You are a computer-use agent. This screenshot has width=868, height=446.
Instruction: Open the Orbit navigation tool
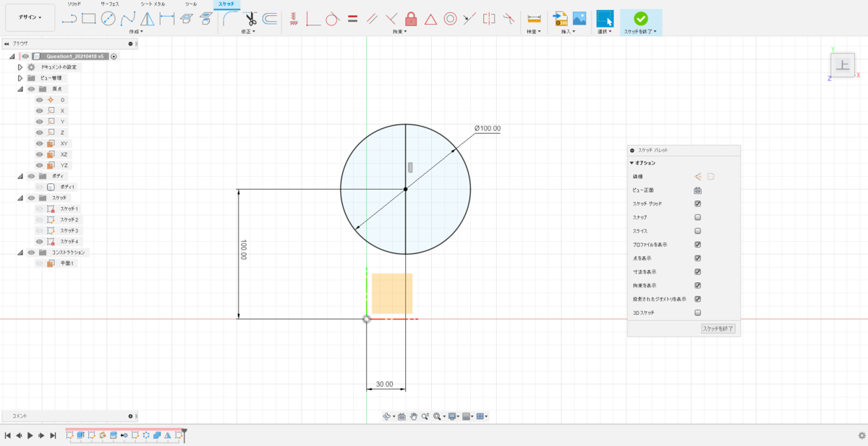click(x=388, y=416)
